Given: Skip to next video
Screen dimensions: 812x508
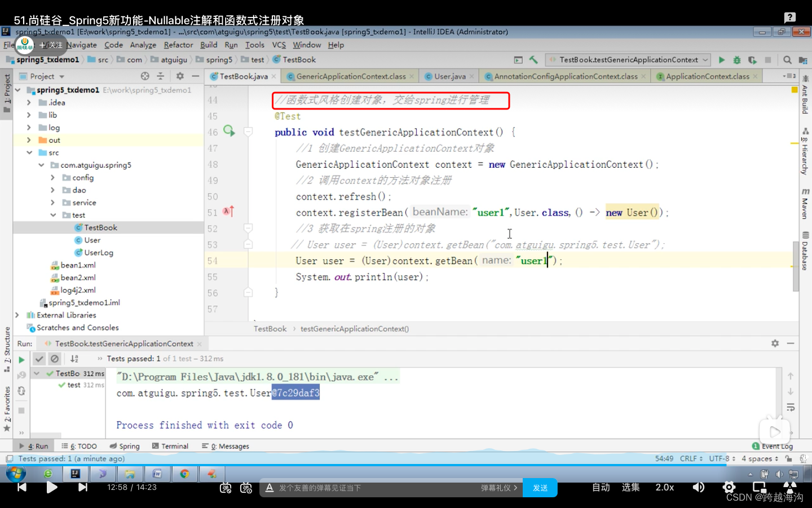Looking at the screenshot, I should (x=83, y=487).
